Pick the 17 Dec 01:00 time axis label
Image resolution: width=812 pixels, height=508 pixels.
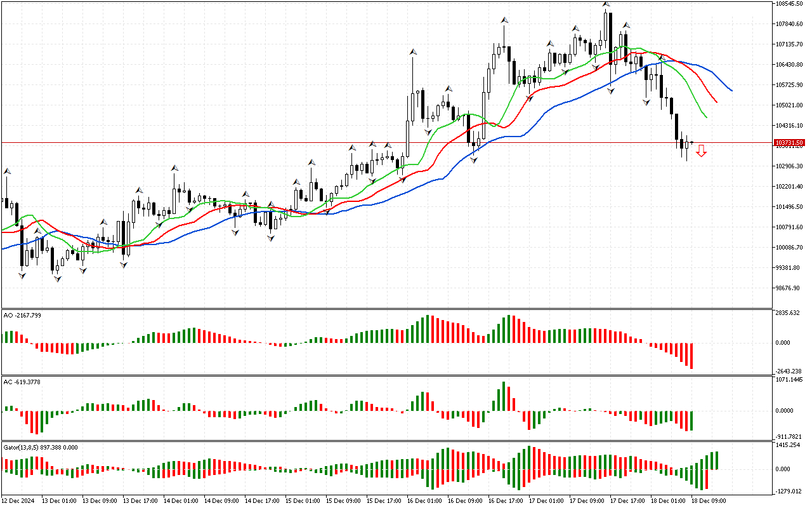[x=547, y=501]
